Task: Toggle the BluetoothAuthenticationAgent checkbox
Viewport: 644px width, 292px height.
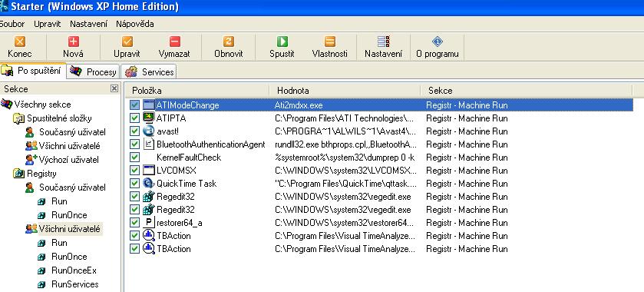Action: [134, 144]
